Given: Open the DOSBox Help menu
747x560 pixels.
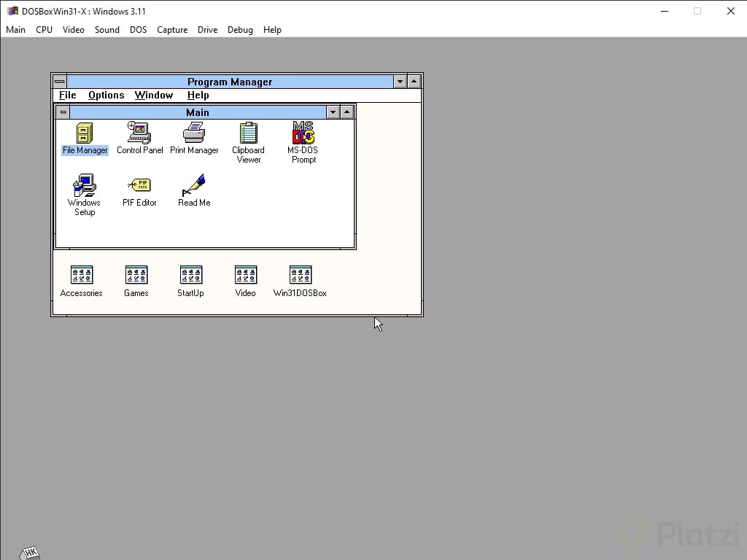Looking at the screenshot, I should [x=272, y=29].
